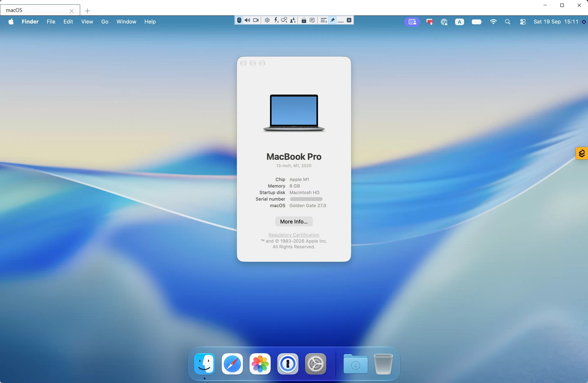Open the chat speech bubble icon
This screenshot has width=588, height=383.
coord(312,20)
